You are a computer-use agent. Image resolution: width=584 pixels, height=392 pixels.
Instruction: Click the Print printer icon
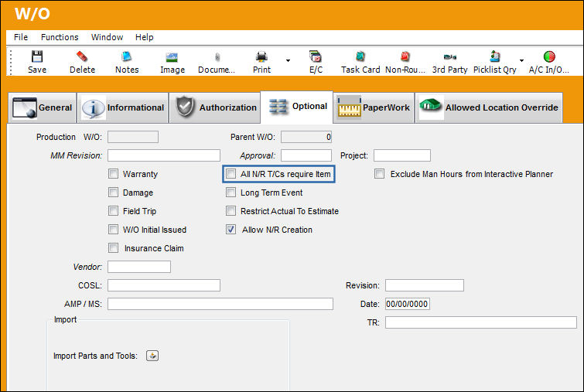261,56
